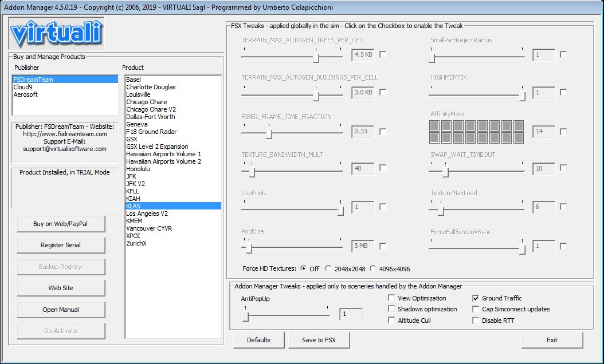Enable TERRAIN_MAX_AUTOGEN_TREES_PER_CELL tweak checkbox
Image resolution: width=604 pixels, height=364 pixels.
[x=383, y=54]
